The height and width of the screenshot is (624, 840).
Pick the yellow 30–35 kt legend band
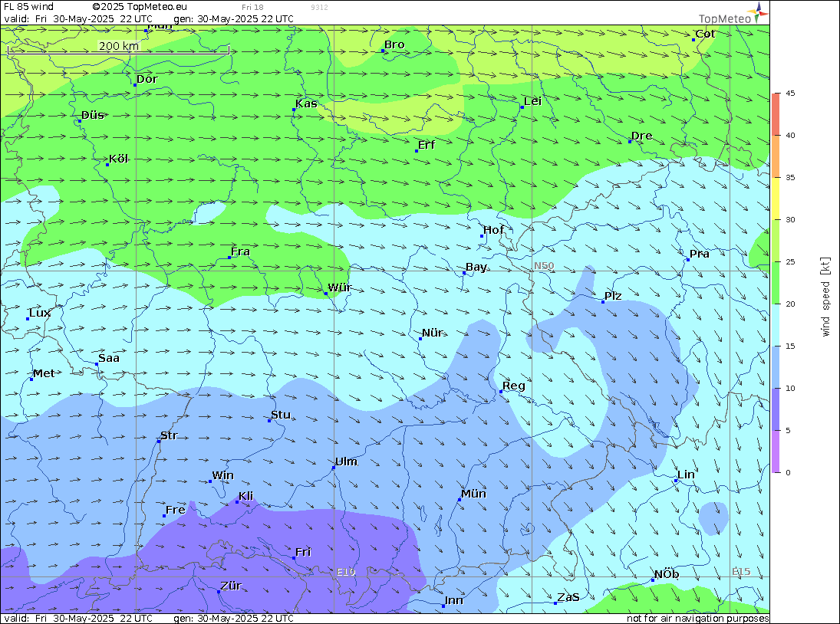tap(776, 199)
